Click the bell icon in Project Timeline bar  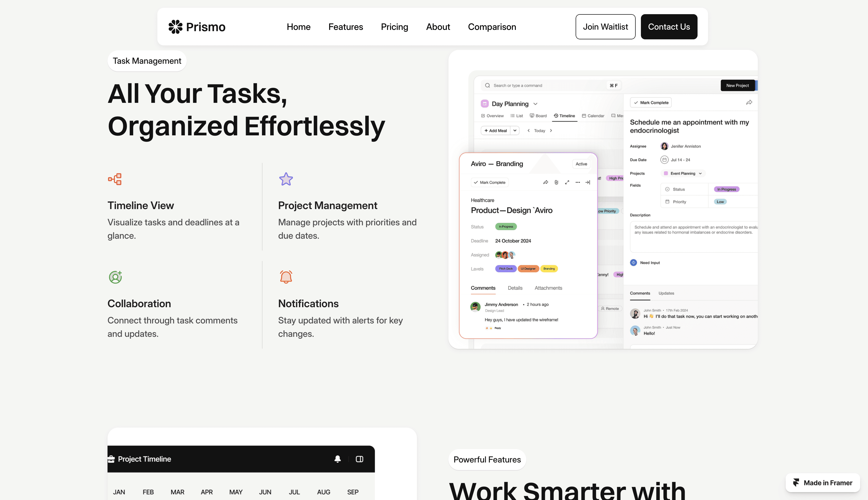click(x=338, y=459)
